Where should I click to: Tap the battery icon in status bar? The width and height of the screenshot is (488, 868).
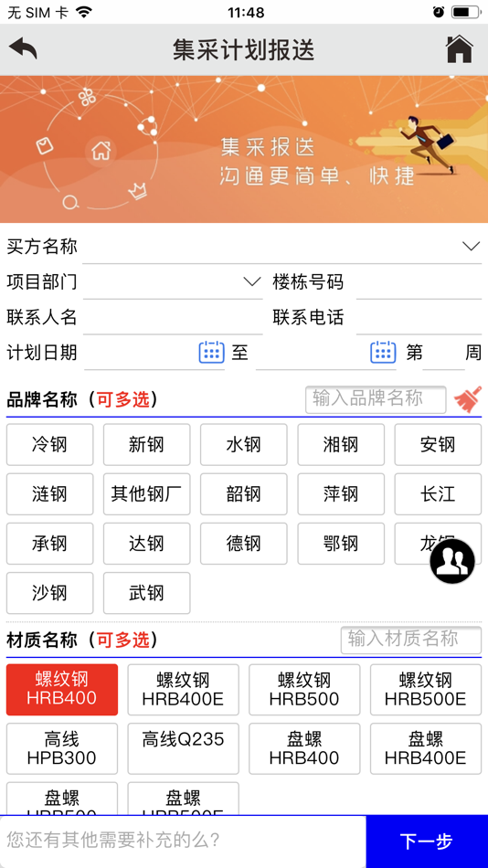(465, 12)
